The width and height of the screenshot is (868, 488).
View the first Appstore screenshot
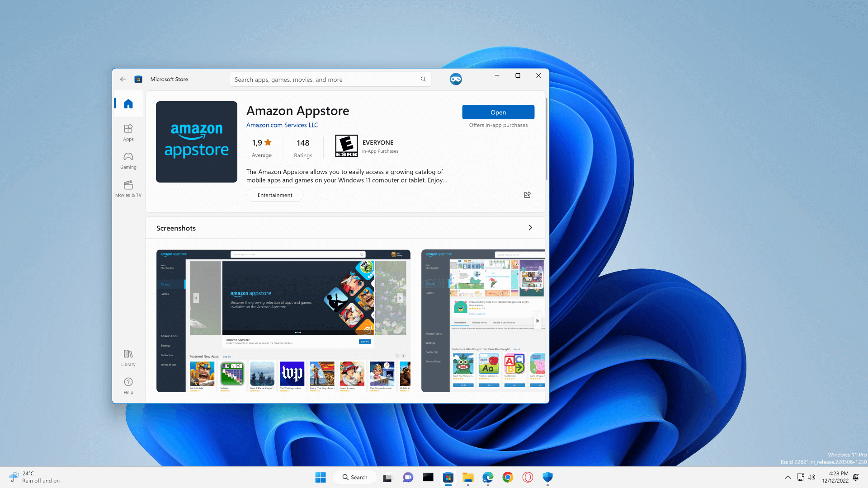pyautogui.click(x=283, y=320)
